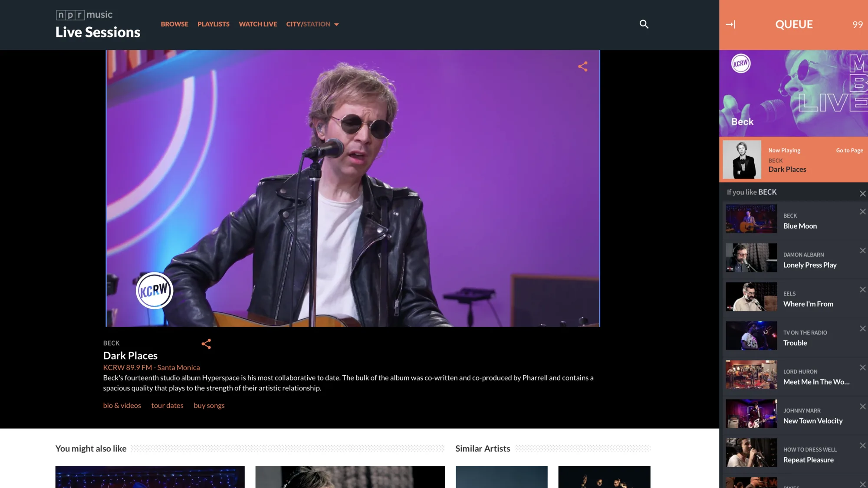Remove New Town Velocity from queue
This screenshot has width=868, height=488.
(863, 406)
